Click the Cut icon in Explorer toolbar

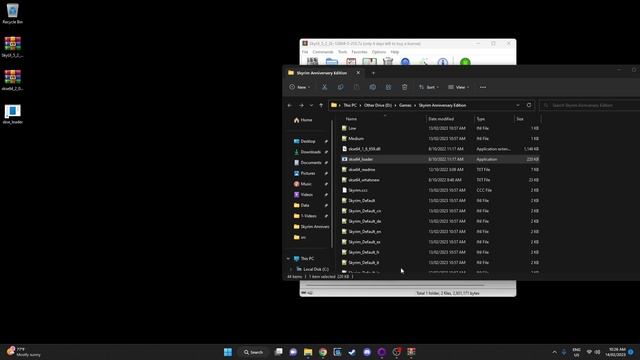coord(324,87)
